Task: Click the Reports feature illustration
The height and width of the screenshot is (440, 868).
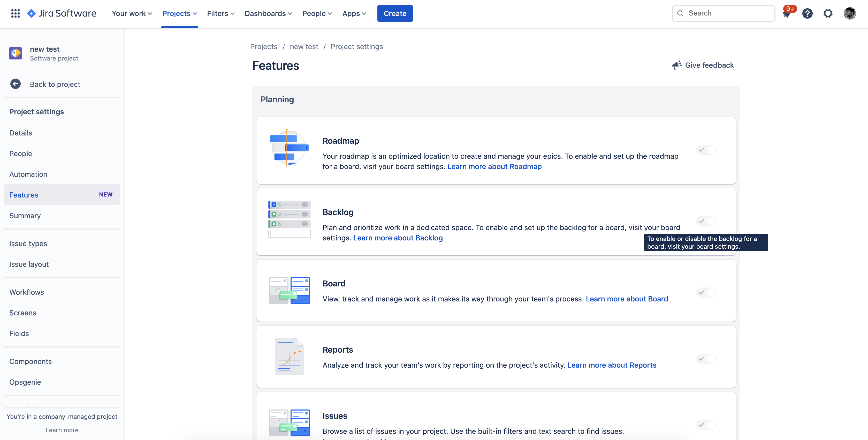Action: tap(289, 356)
